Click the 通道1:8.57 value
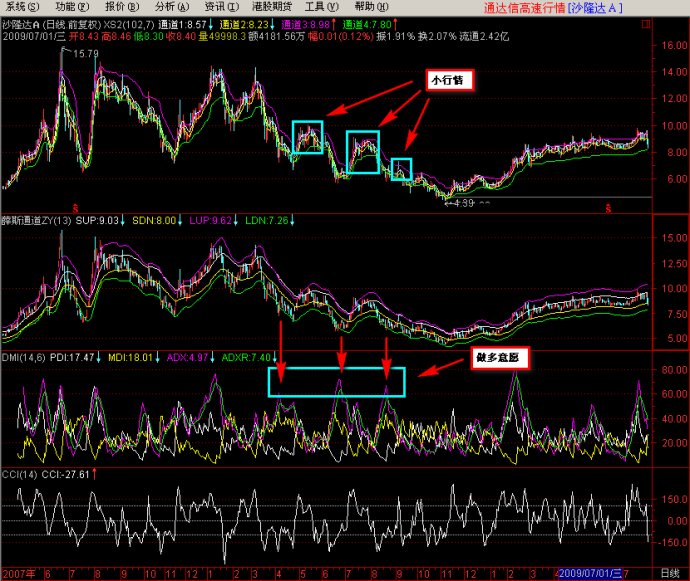Image resolution: width=690 pixels, height=581 pixels. coord(183,25)
